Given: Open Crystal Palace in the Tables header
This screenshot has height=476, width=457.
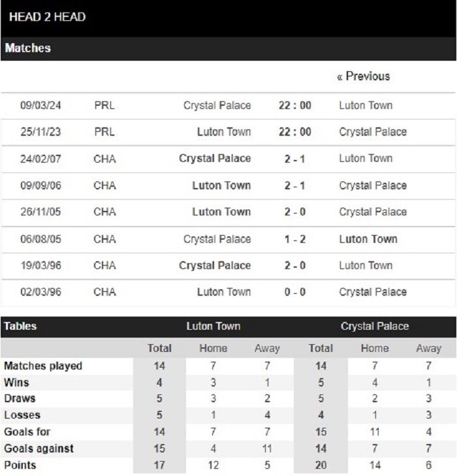Looking at the screenshot, I should [375, 326].
